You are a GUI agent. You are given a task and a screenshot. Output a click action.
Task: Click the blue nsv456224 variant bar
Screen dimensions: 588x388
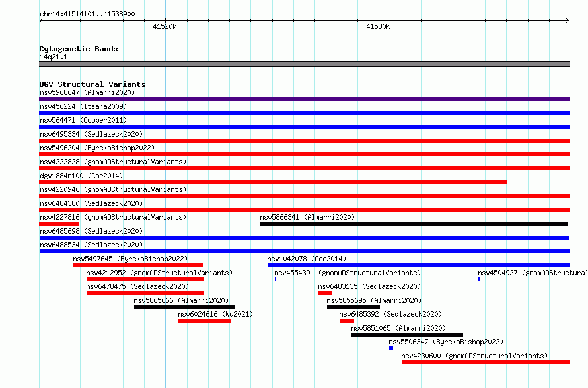coord(304,113)
